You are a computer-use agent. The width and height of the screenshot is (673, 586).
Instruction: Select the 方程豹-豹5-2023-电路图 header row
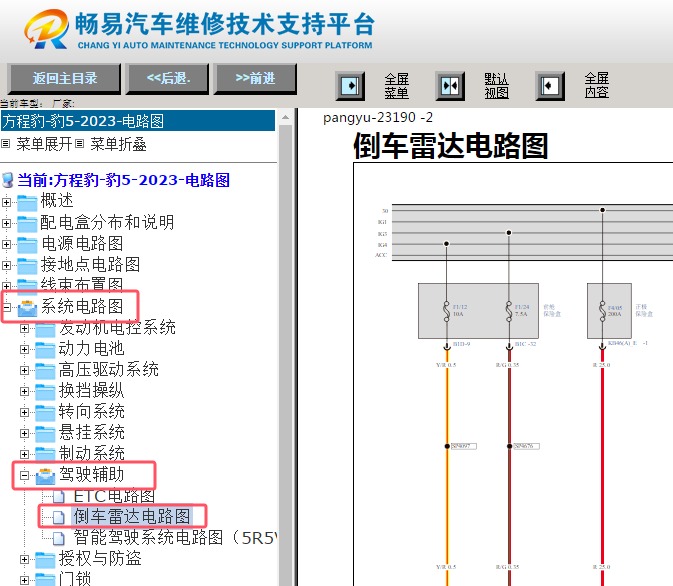(138, 121)
